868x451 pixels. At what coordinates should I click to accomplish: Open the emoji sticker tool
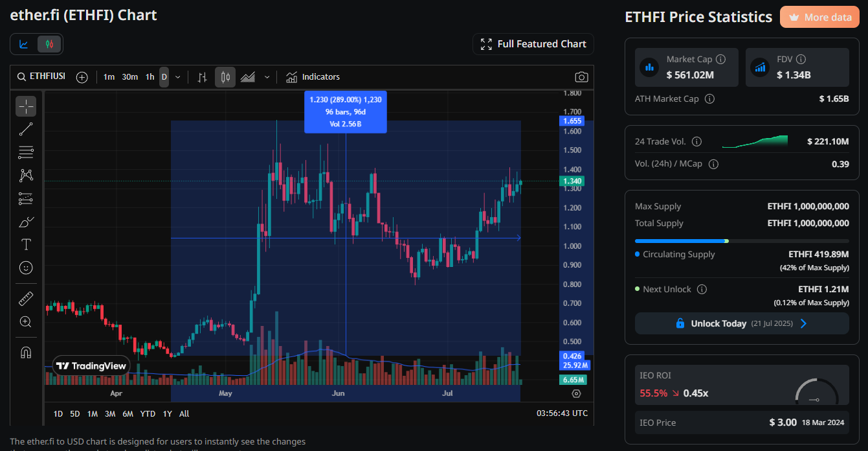pos(26,267)
